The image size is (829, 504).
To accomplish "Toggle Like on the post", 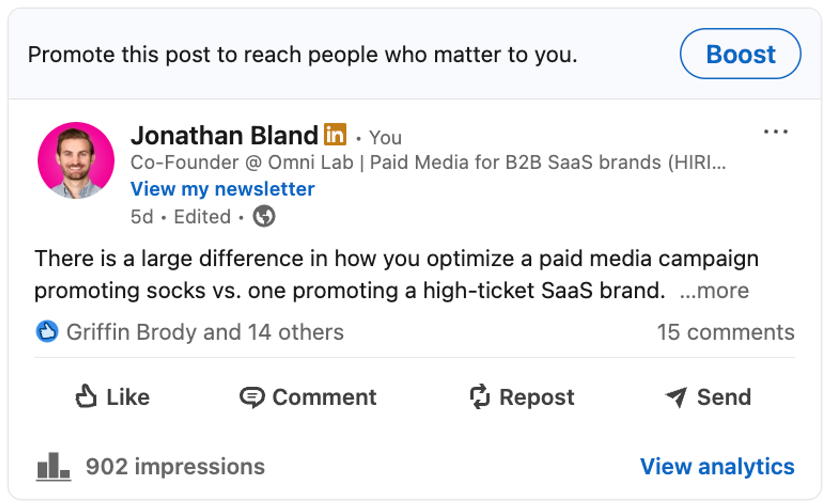I will point(113,397).
